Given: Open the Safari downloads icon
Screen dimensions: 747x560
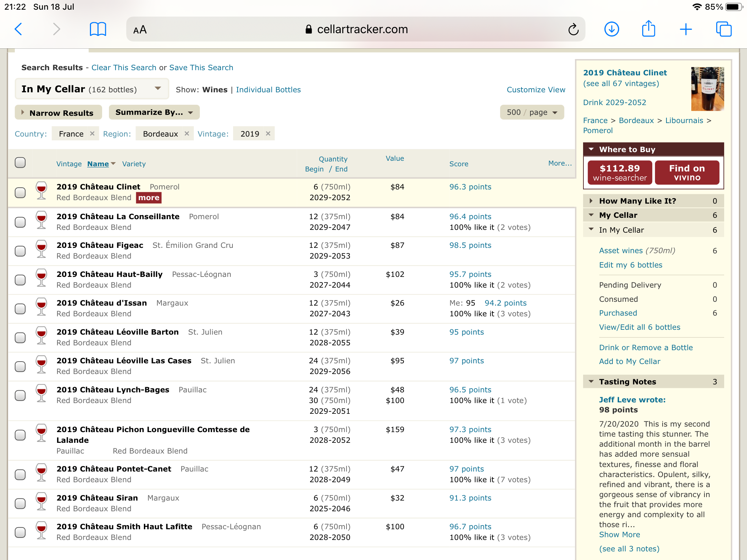Looking at the screenshot, I should click(x=611, y=29).
